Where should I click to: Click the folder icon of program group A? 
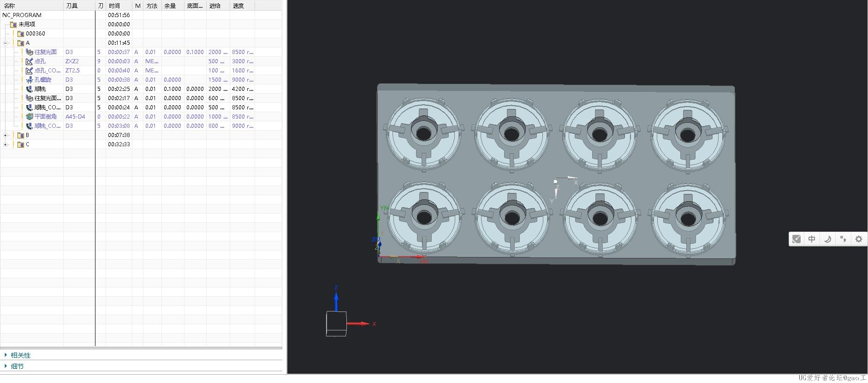click(x=21, y=43)
